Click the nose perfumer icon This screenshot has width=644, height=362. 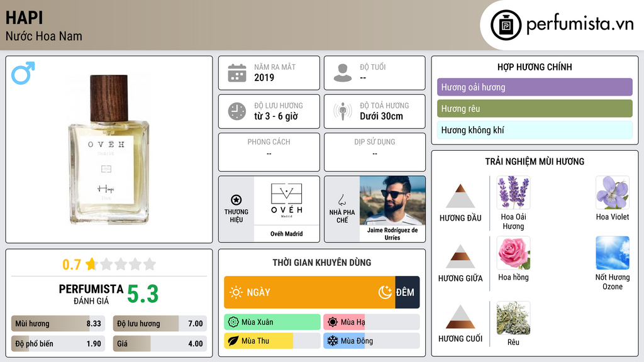[x=341, y=200]
